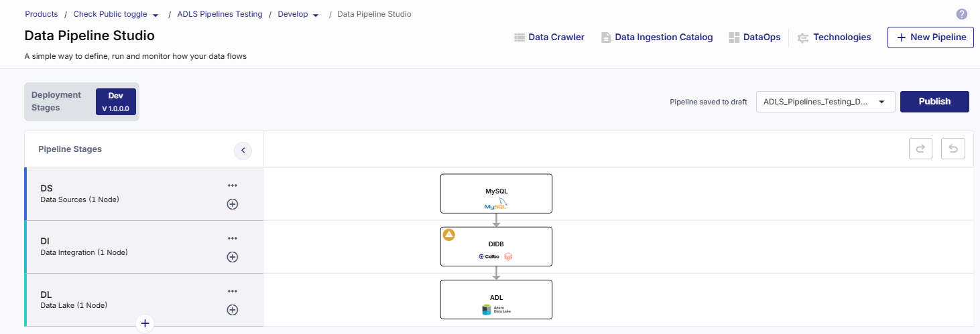Publish the pipeline
The height and width of the screenshot is (334, 980).
coord(934,102)
